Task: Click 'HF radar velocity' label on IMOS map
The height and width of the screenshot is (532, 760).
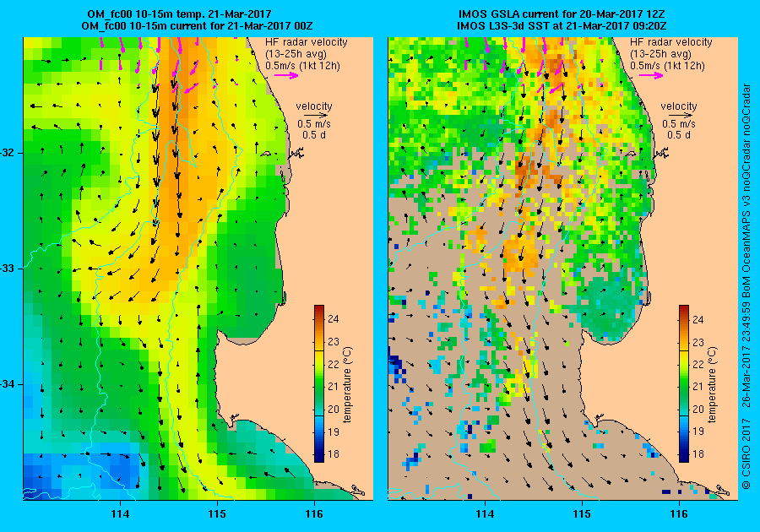Action: (671, 42)
